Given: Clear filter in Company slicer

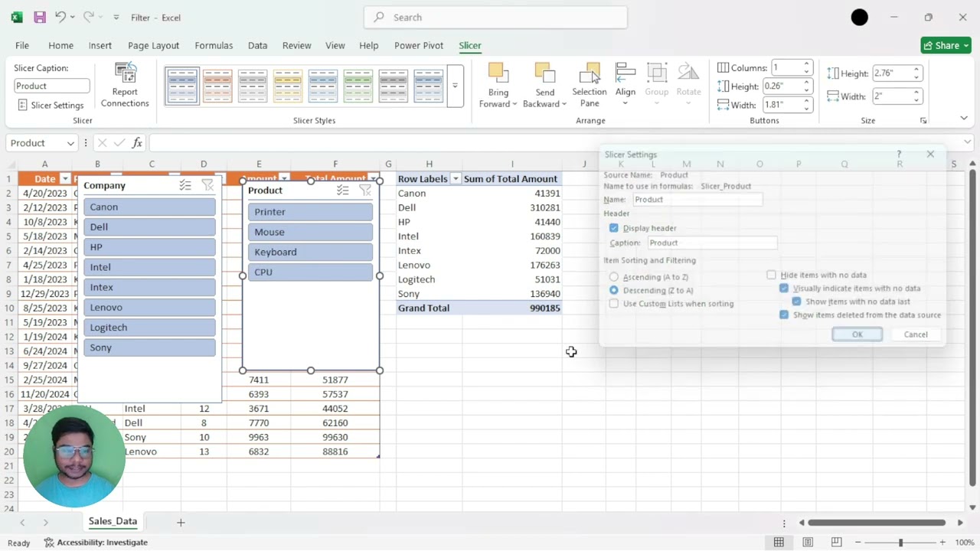Looking at the screenshot, I should click(x=207, y=185).
